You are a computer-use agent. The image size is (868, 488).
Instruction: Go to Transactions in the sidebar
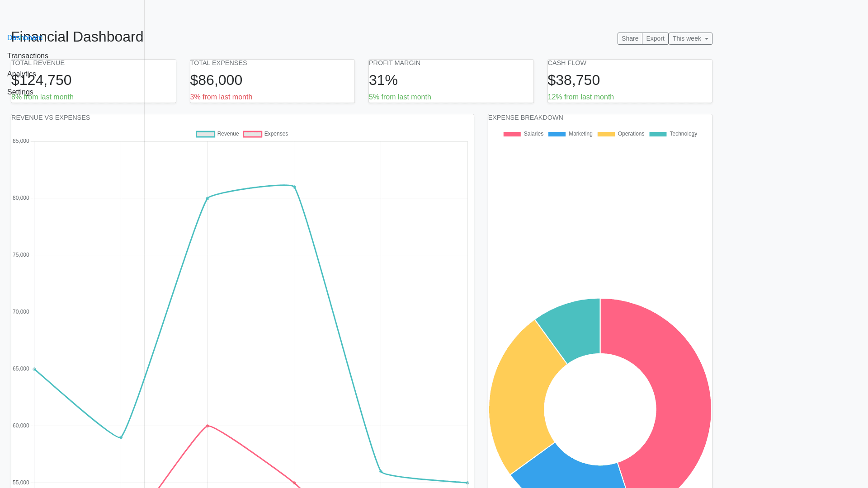[x=28, y=56]
